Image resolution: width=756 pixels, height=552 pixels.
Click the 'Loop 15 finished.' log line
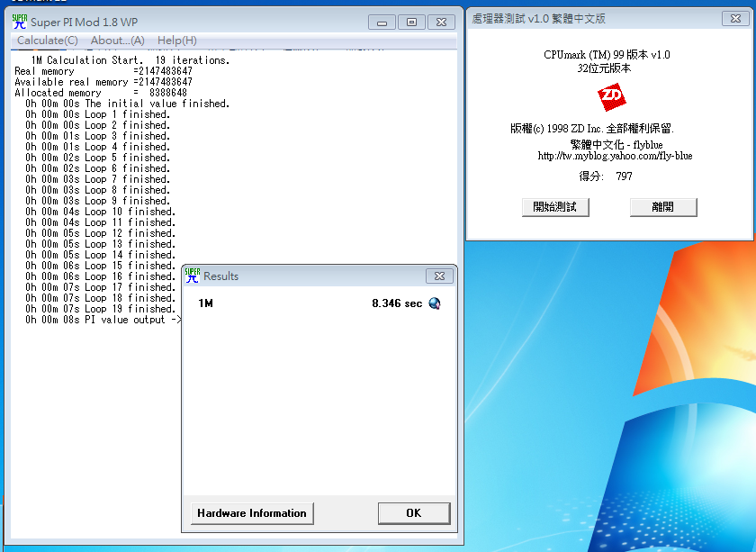pyautogui.click(x=100, y=266)
